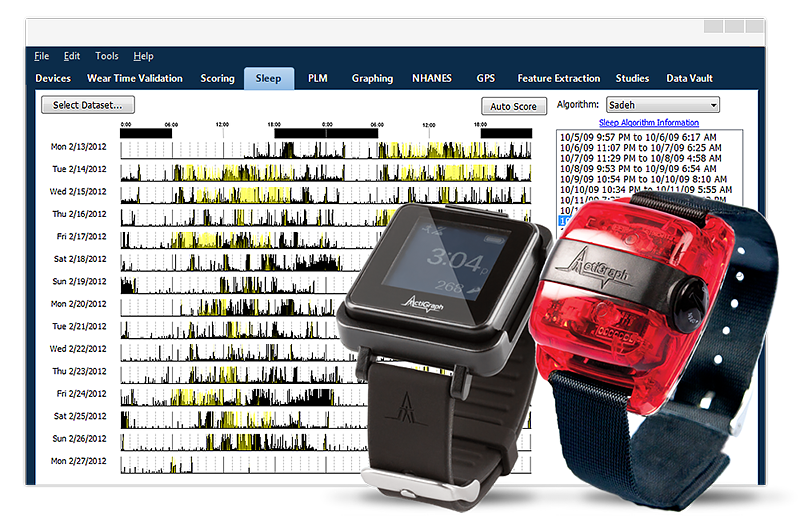The width and height of the screenshot is (800, 516).
Task: Open the Data Vault tab
Action: click(689, 78)
